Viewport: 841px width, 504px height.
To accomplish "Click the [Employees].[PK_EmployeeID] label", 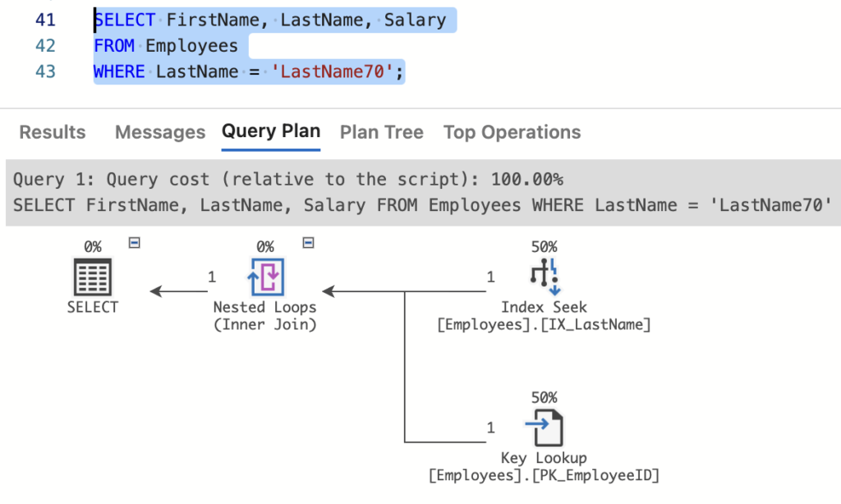I will (544, 475).
